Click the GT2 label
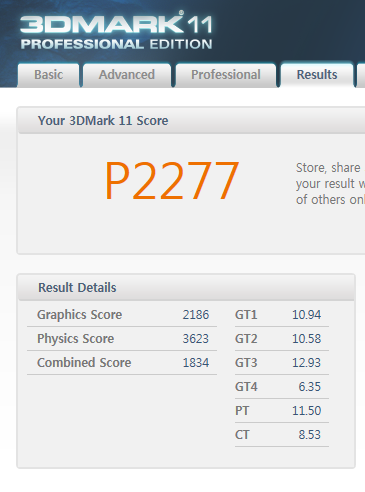 [246, 339]
